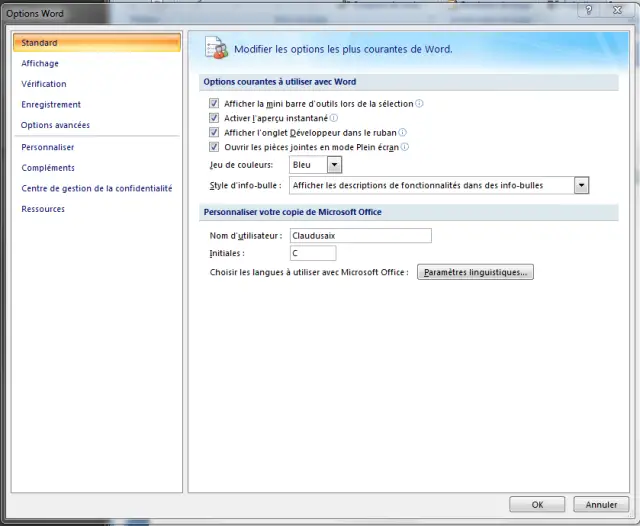
Task: Switch to the Affichage category
Action: coord(40,63)
